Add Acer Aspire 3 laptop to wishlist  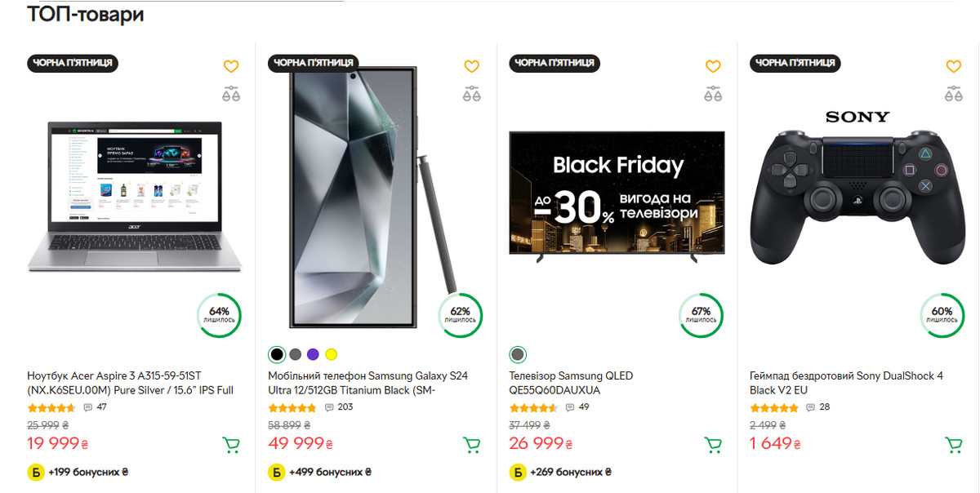pos(231,67)
